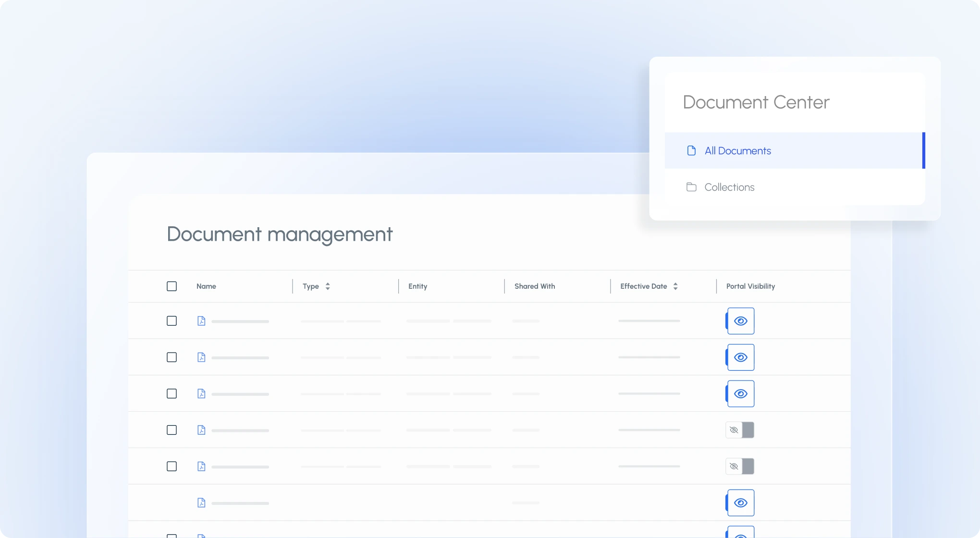Image resolution: width=980 pixels, height=538 pixels.
Task: Click the document icon beside All Documents
Action: coord(691,151)
